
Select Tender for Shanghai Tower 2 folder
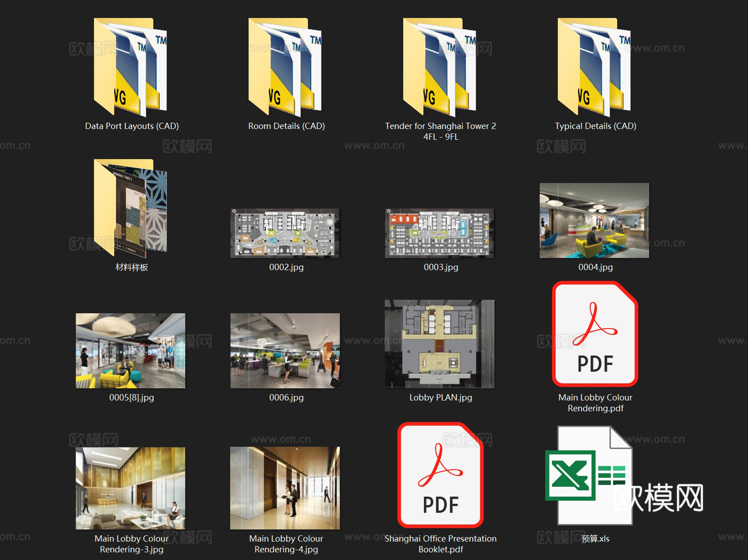(440, 67)
